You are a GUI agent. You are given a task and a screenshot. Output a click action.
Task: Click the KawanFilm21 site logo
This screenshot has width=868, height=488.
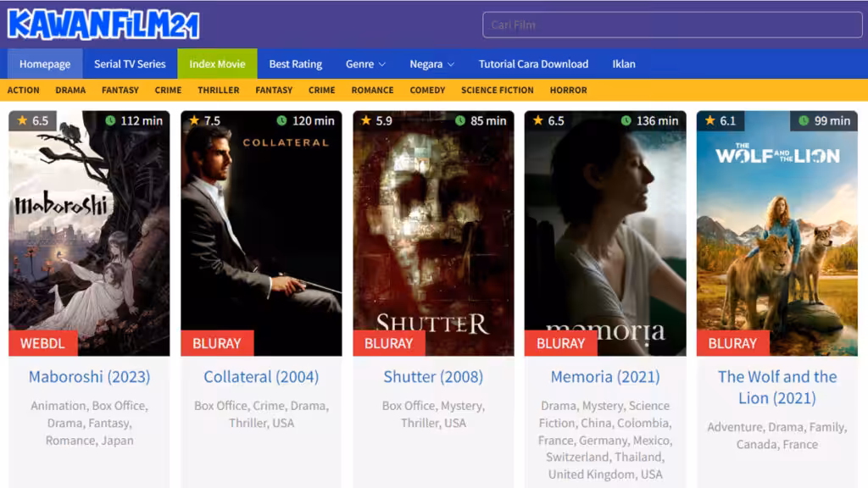pos(103,25)
